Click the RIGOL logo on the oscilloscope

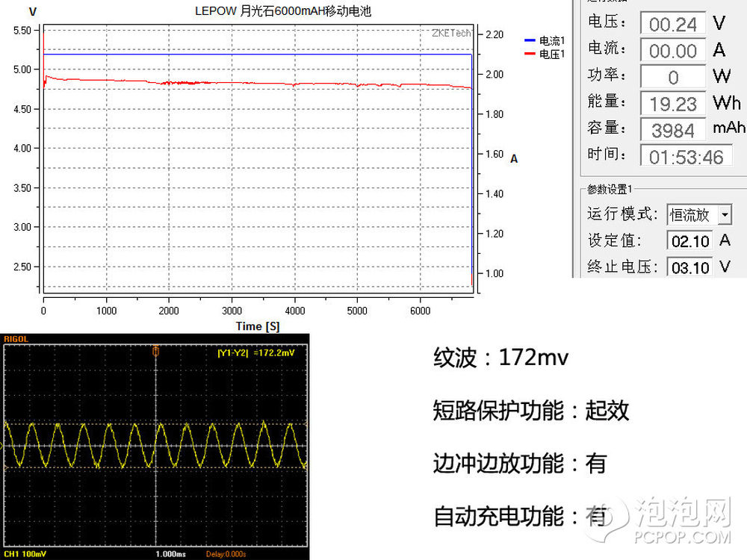pos(16,339)
